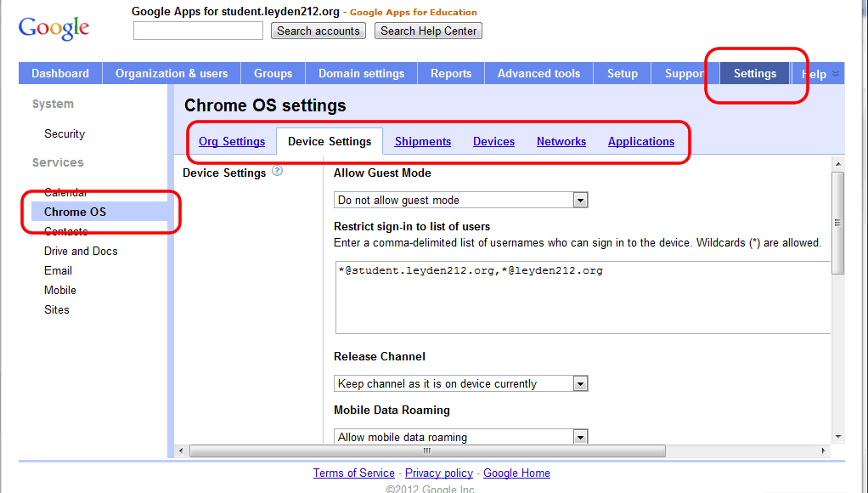
Task: Click the Chrome OS settings heading
Action: pyautogui.click(x=265, y=105)
